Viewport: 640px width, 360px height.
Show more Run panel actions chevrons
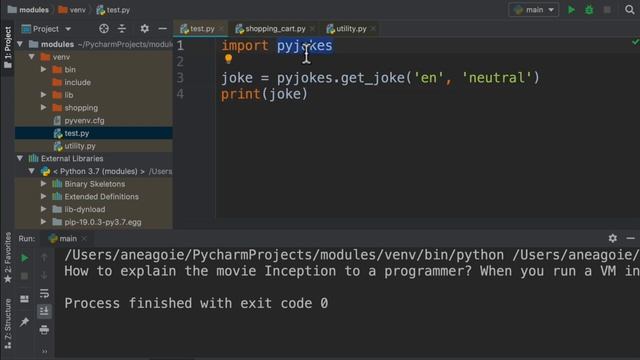coord(44,351)
